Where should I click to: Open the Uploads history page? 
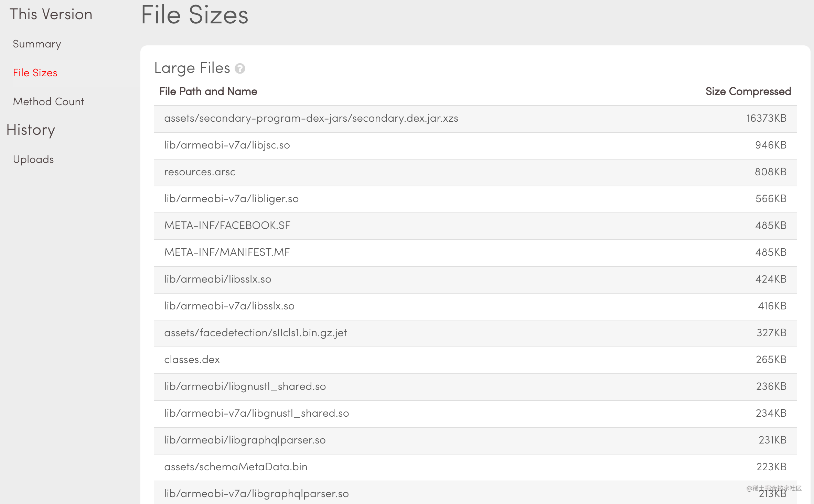pos(33,160)
